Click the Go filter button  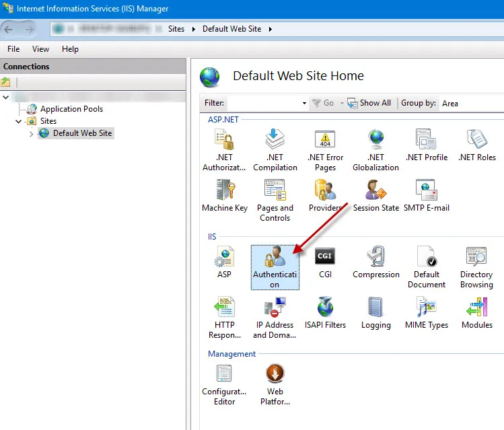324,103
